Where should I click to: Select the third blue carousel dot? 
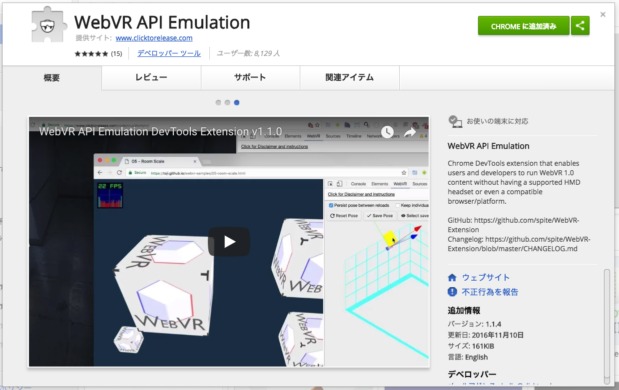click(x=236, y=103)
